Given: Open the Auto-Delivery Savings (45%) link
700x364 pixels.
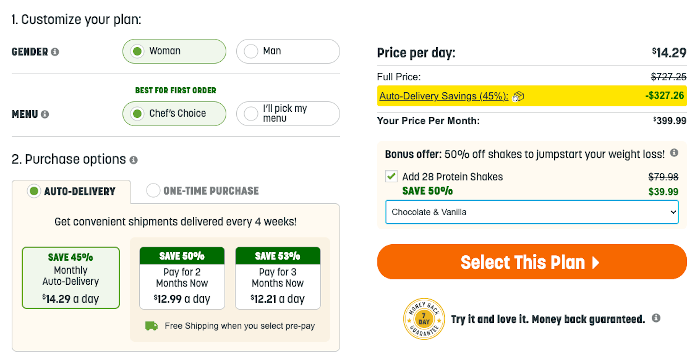Looking at the screenshot, I should [444, 96].
